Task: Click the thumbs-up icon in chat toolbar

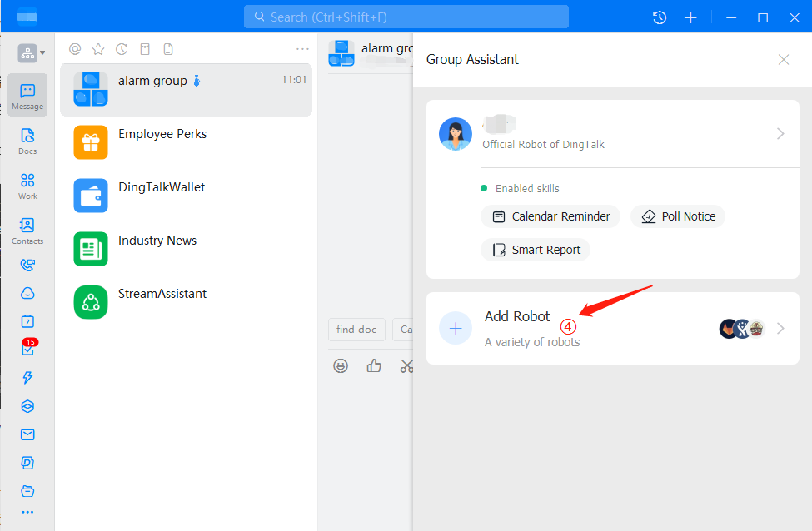Action: (x=374, y=365)
